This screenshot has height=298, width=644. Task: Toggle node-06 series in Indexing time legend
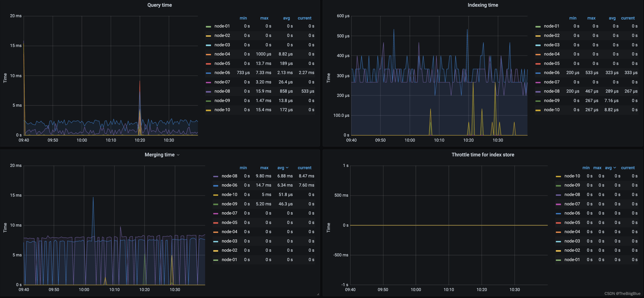tap(552, 73)
